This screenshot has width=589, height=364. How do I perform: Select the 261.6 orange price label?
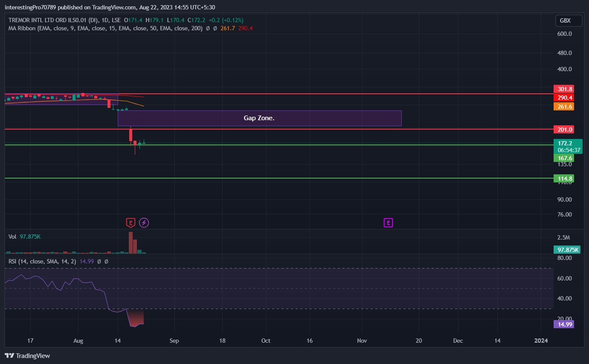563,107
